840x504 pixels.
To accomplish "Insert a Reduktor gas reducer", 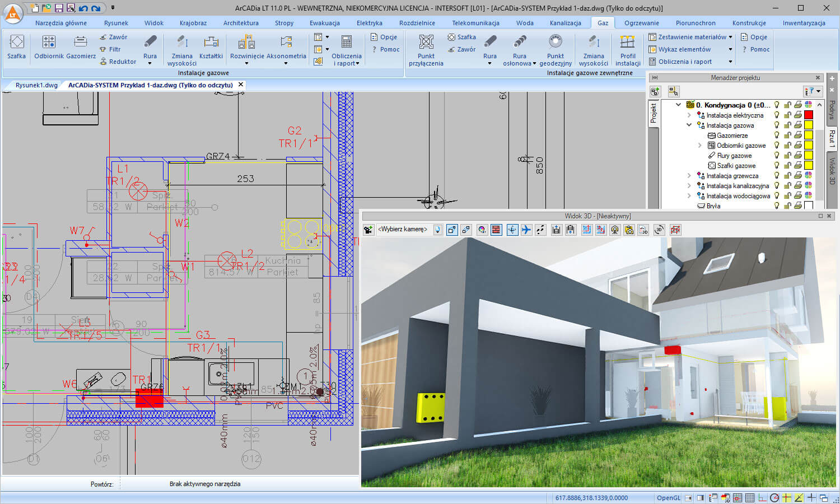I will [x=118, y=62].
